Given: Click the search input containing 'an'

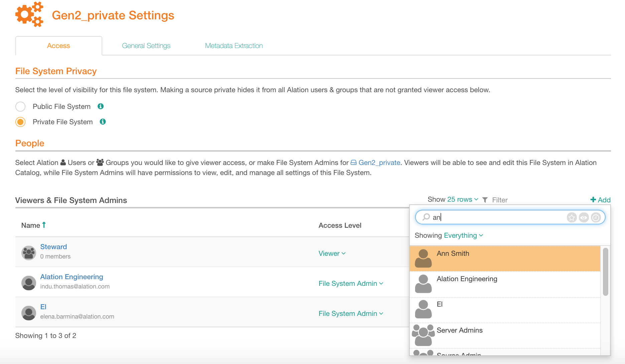Looking at the screenshot, I should [510, 217].
